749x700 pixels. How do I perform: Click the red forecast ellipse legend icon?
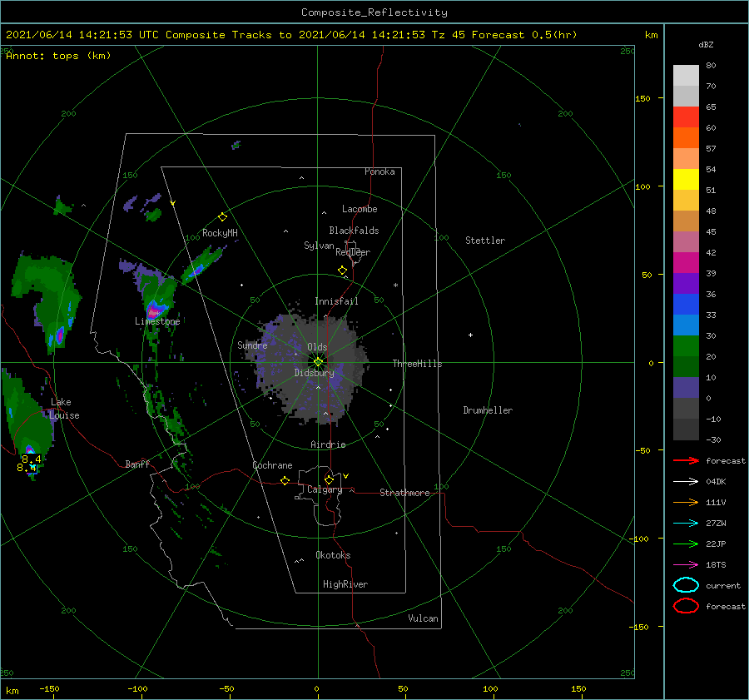(x=686, y=606)
